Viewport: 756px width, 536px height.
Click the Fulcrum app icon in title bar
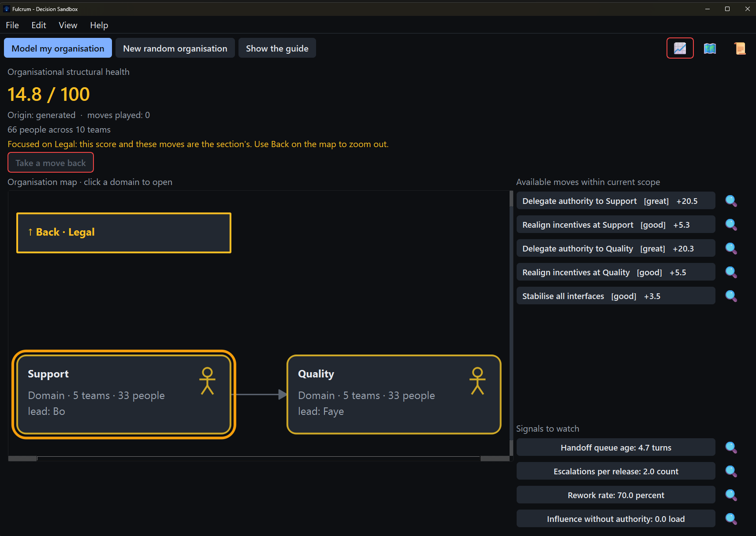[6, 9]
